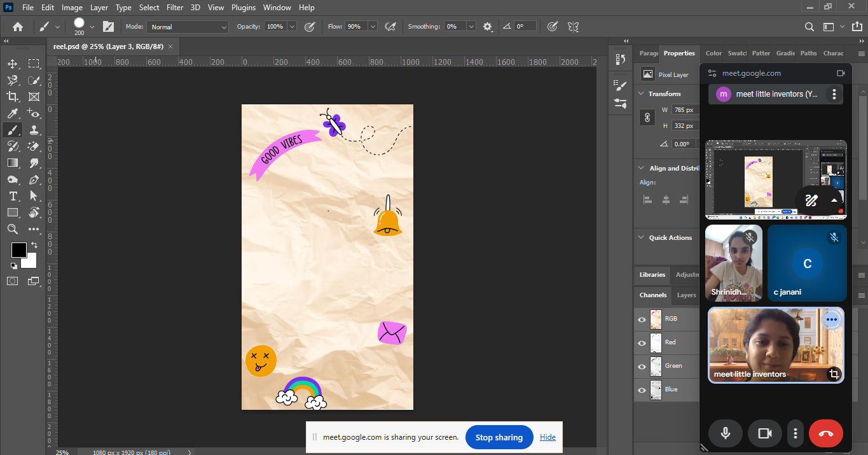Switch to the Layers tab
This screenshot has width=868, height=455.
(x=686, y=295)
